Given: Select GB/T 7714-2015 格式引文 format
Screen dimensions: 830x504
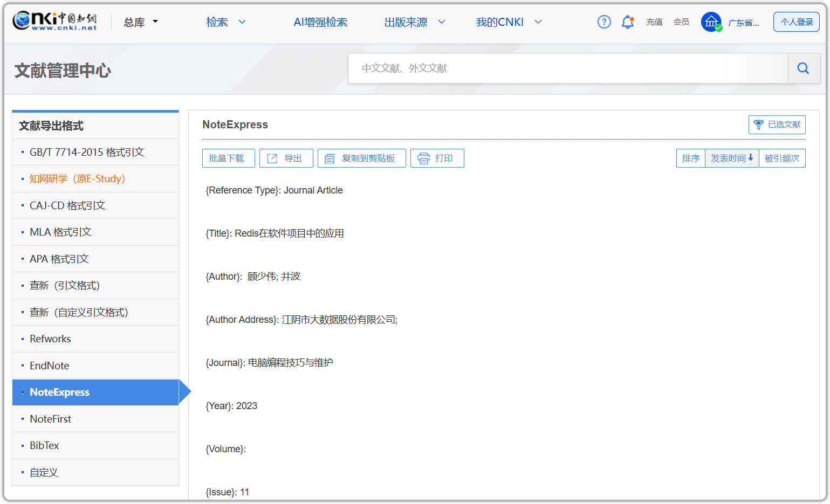Looking at the screenshot, I should tap(87, 152).
